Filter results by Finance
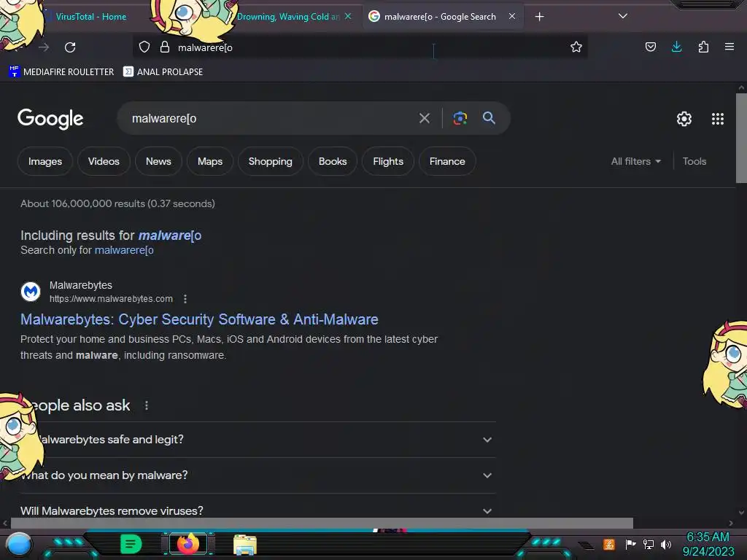The height and width of the screenshot is (560, 747). click(447, 161)
